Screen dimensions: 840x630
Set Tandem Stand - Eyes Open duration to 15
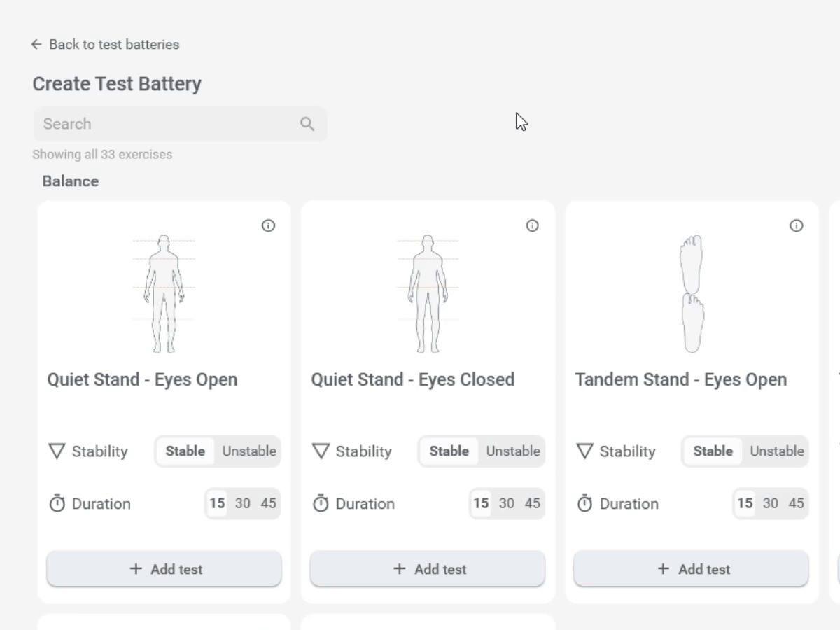click(x=745, y=503)
